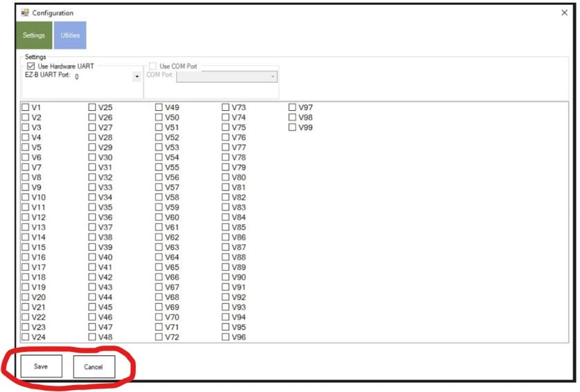Toggle the V24 checkbox
The height and width of the screenshot is (392, 580).
26,337
